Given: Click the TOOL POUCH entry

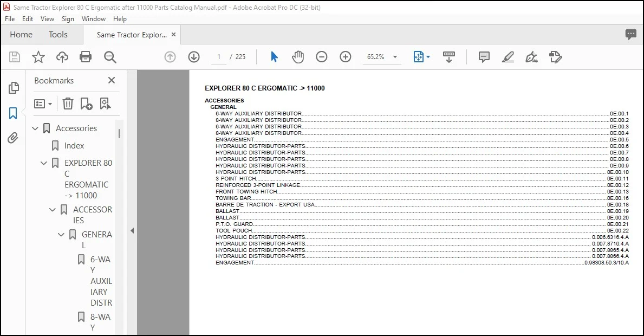Looking at the screenshot, I should (x=233, y=230).
